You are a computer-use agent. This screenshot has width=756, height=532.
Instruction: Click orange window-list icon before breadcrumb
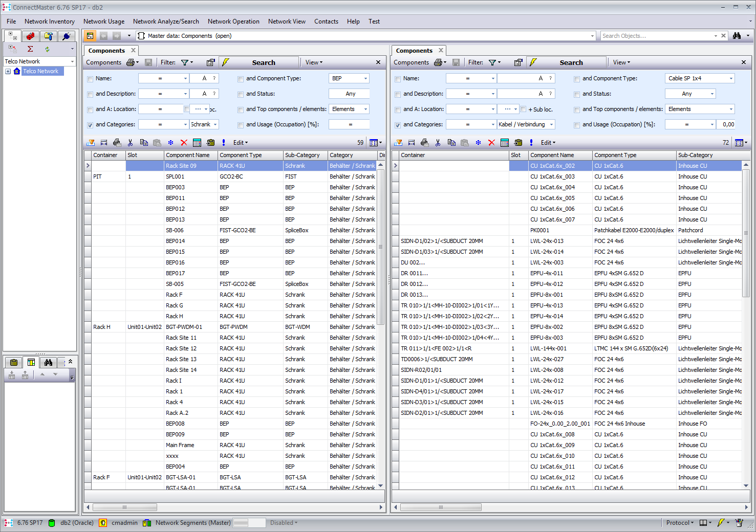[x=90, y=36]
